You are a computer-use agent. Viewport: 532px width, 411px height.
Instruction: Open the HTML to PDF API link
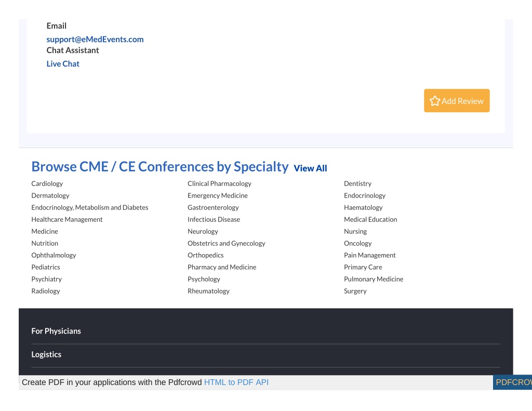pos(236,382)
